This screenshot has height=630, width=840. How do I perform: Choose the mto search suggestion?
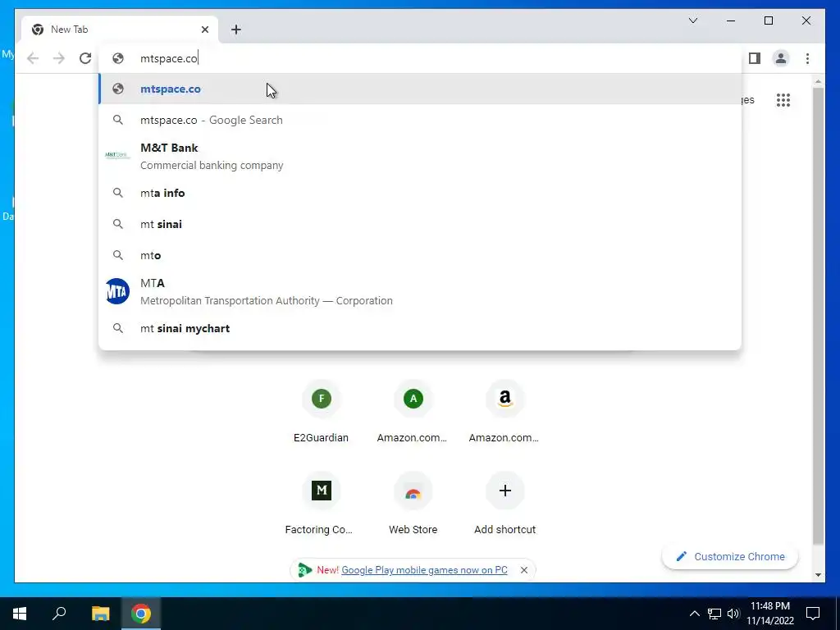click(x=420, y=255)
